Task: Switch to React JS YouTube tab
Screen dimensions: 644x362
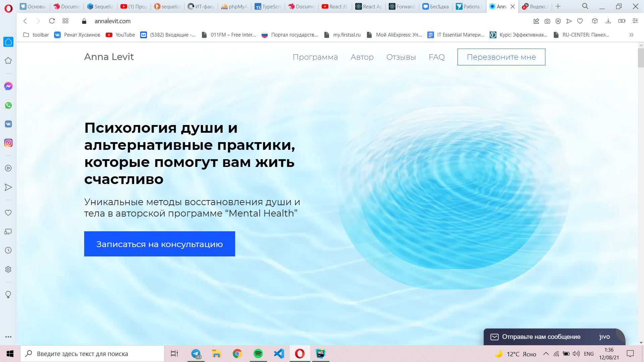Action: click(x=335, y=6)
